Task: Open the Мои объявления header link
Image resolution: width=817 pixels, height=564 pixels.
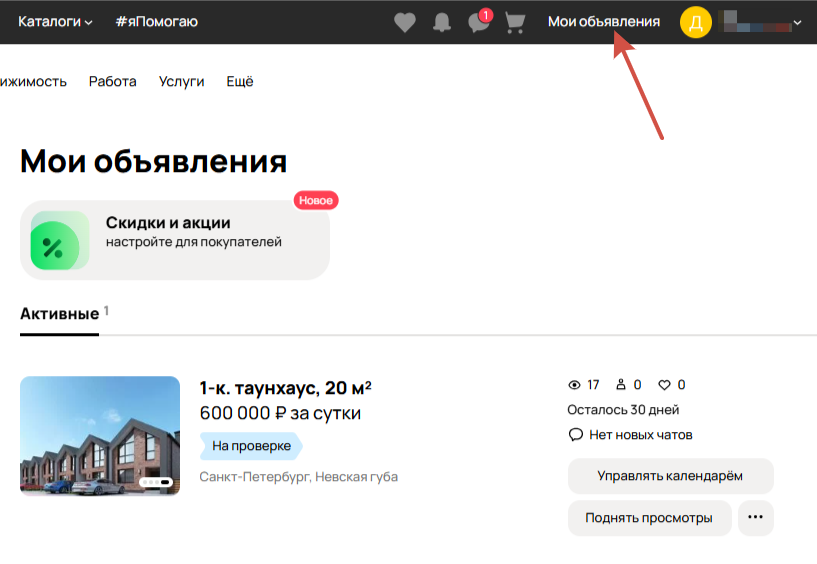Action: coord(603,22)
